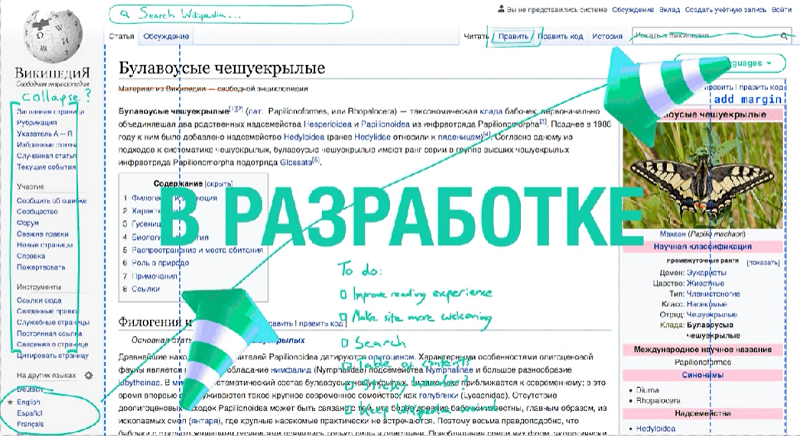
Task: Select the 'Править' edit tab
Action: [x=512, y=36]
